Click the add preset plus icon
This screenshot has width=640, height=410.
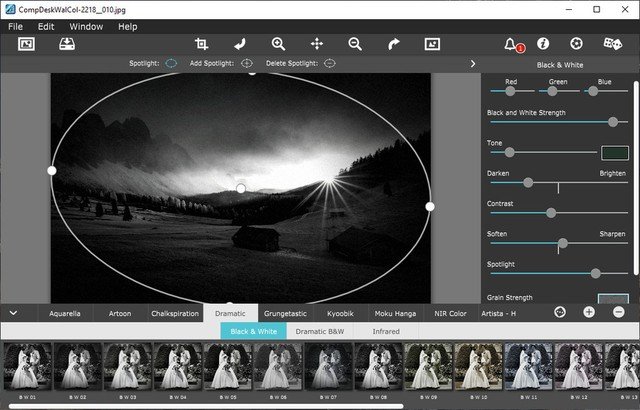pos(589,312)
